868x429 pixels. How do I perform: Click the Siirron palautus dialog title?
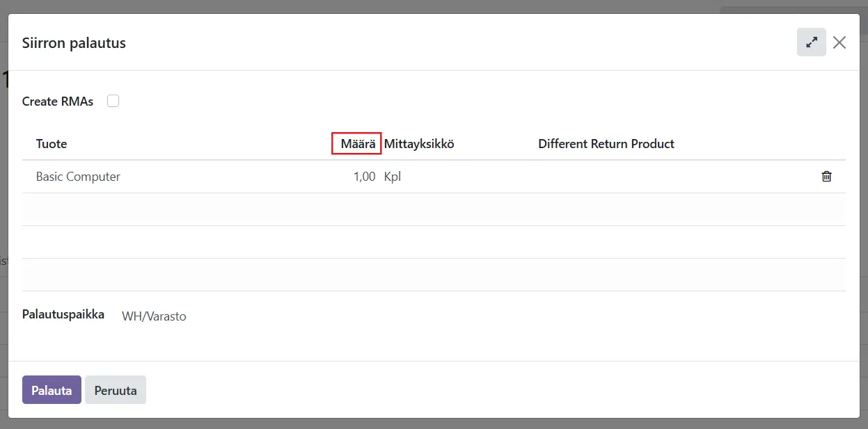[x=74, y=43]
